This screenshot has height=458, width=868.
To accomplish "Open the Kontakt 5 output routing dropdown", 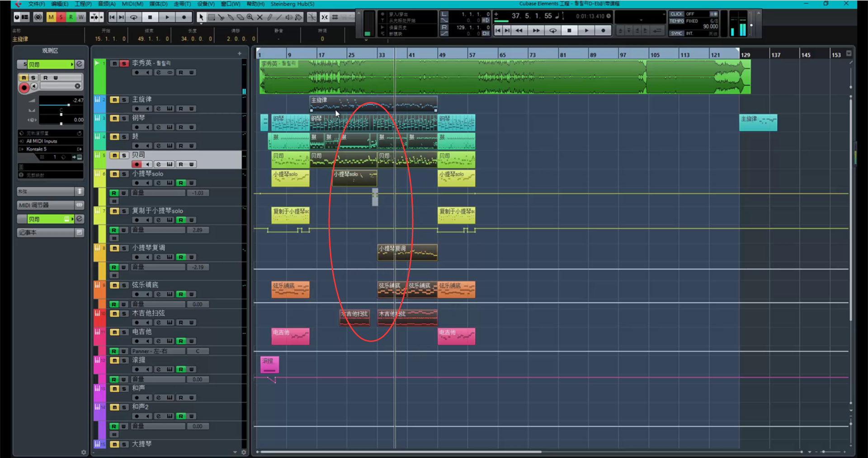I will (x=51, y=149).
